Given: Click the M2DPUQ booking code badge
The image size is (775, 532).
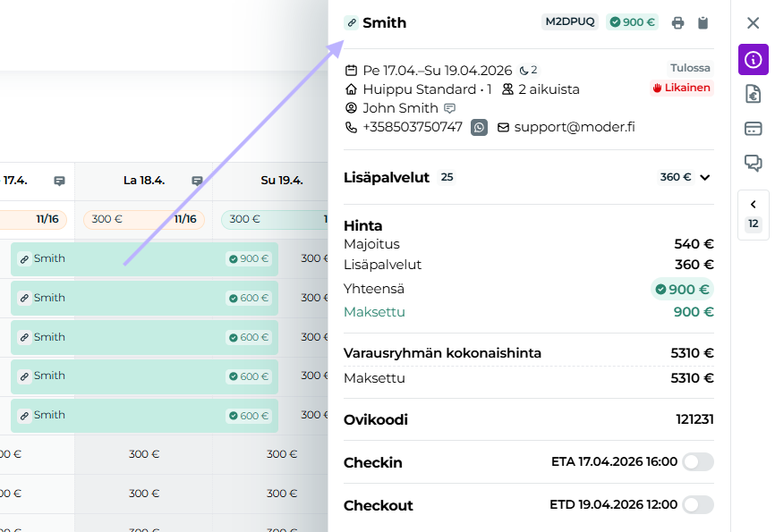Looking at the screenshot, I should [570, 22].
